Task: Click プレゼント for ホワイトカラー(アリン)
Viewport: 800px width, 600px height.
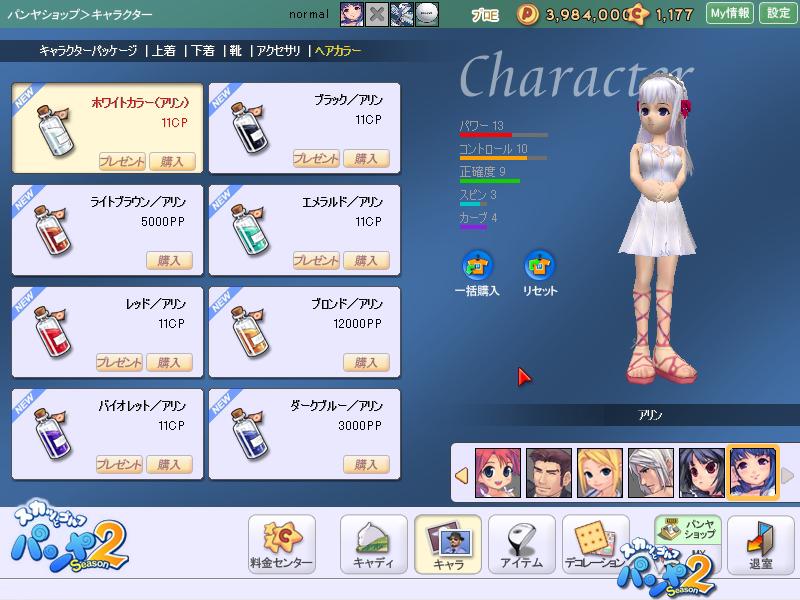Action: [x=122, y=161]
